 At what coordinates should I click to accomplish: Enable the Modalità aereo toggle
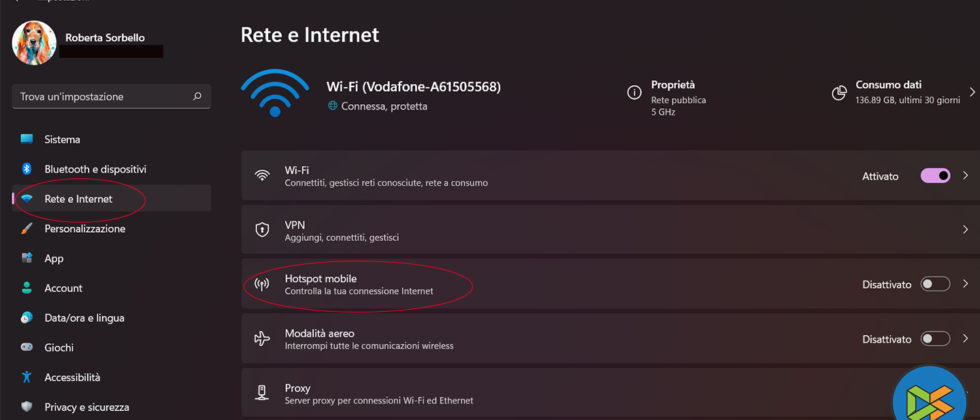tap(935, 338)
